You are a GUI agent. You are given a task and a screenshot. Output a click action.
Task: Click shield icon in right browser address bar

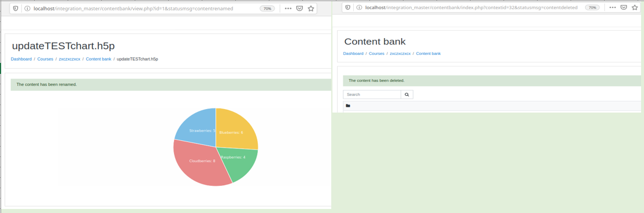[347, 8]
